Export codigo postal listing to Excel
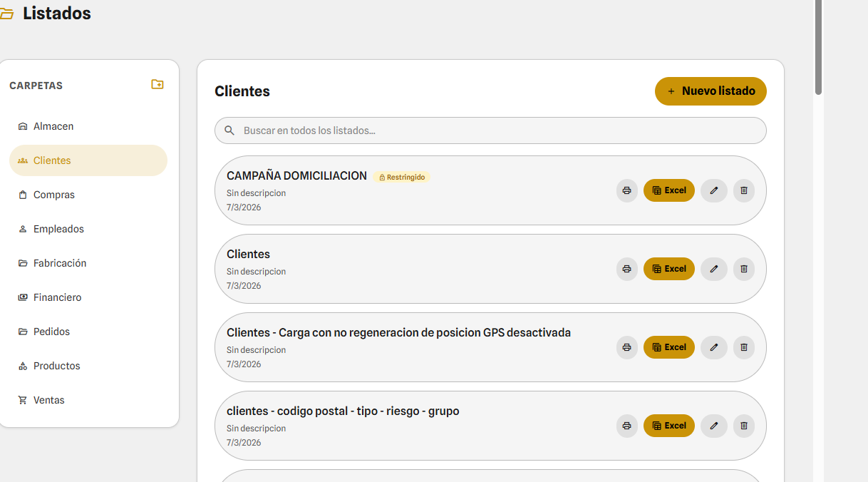This screenshot has width=868, height=482. [669, 426]
